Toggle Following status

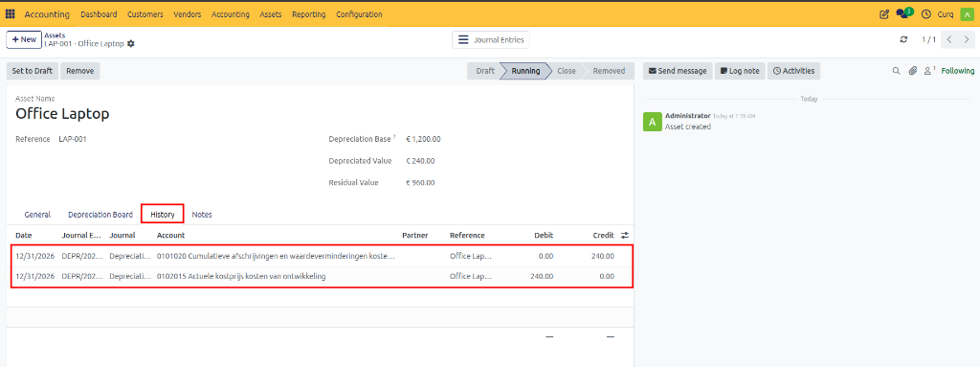pos(957,71)
